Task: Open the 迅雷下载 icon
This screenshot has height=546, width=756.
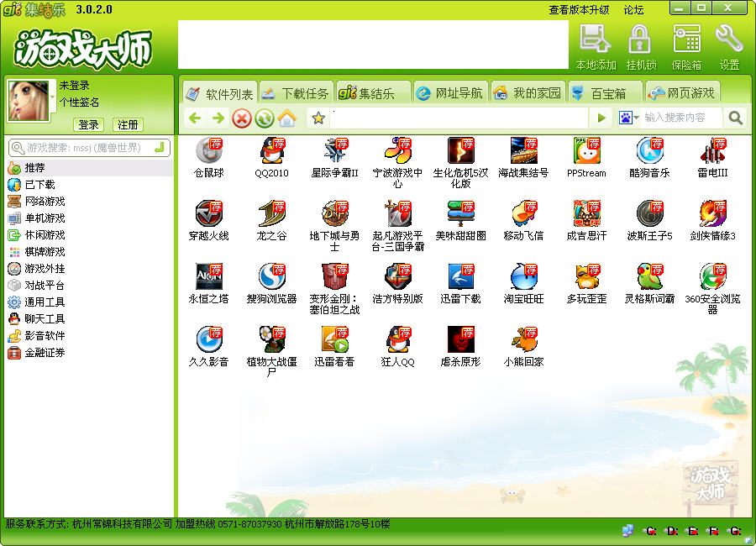Action: (460, 276)
